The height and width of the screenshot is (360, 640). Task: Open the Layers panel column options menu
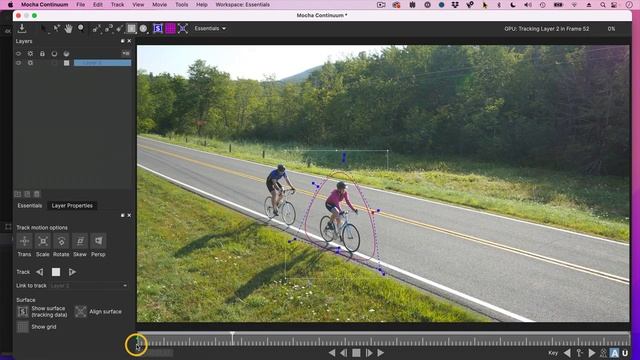(126, 53)
